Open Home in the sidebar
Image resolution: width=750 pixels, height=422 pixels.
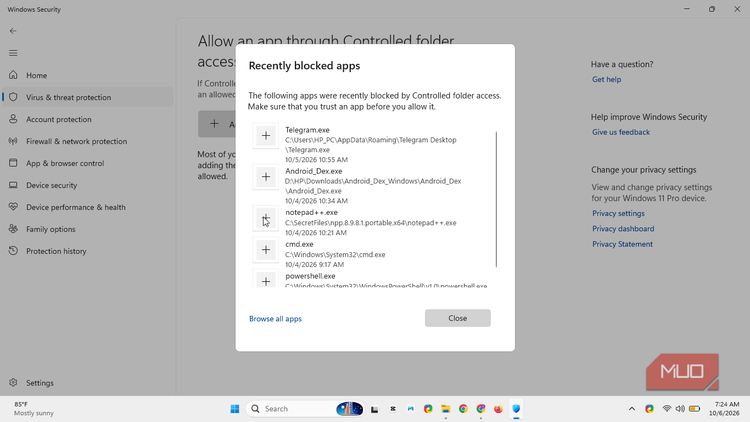point(88,75)
